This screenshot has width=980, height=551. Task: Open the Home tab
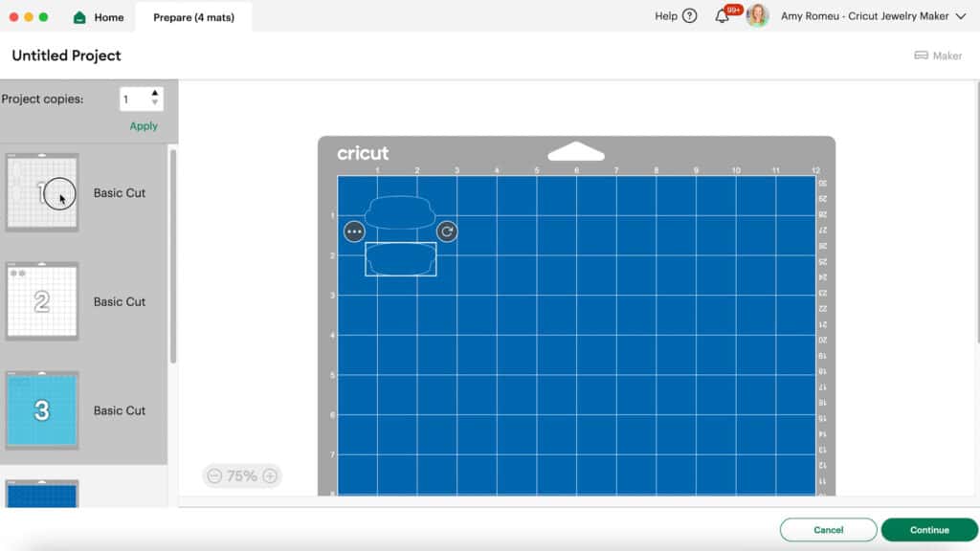click(x=99, y=17)
